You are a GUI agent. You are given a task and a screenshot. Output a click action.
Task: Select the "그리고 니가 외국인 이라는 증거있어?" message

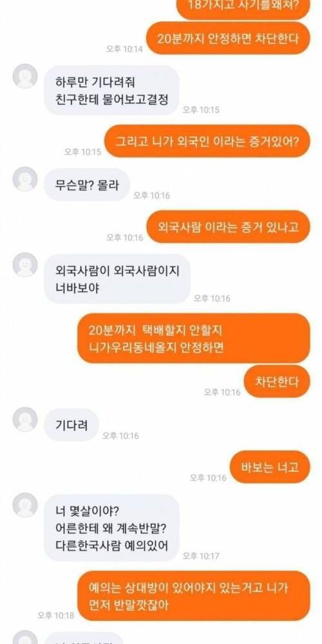[x=207, y=141]
